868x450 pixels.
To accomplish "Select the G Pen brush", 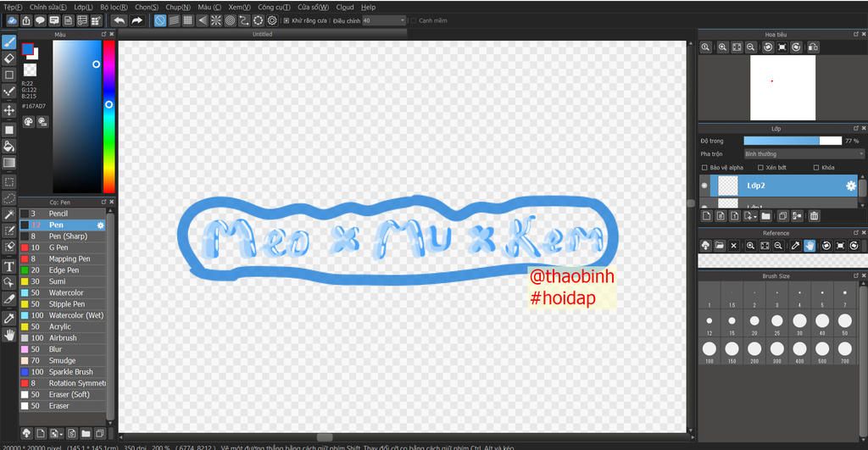I will pos(63,247).
